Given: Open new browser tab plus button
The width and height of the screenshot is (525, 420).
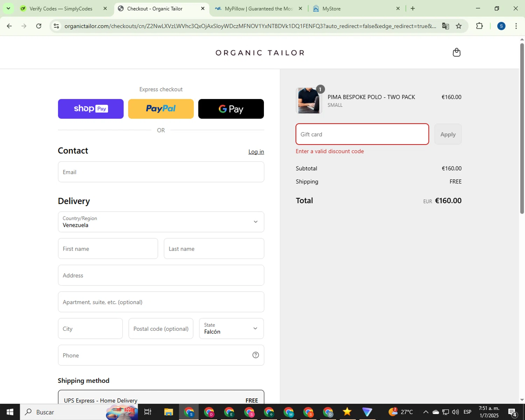Looking at the screenshot, I should click(x=413, y=8).
